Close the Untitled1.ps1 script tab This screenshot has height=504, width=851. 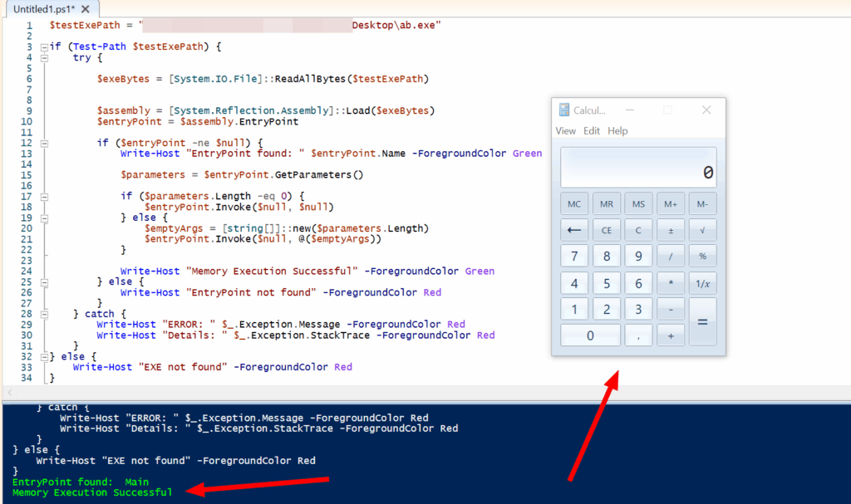85,8
